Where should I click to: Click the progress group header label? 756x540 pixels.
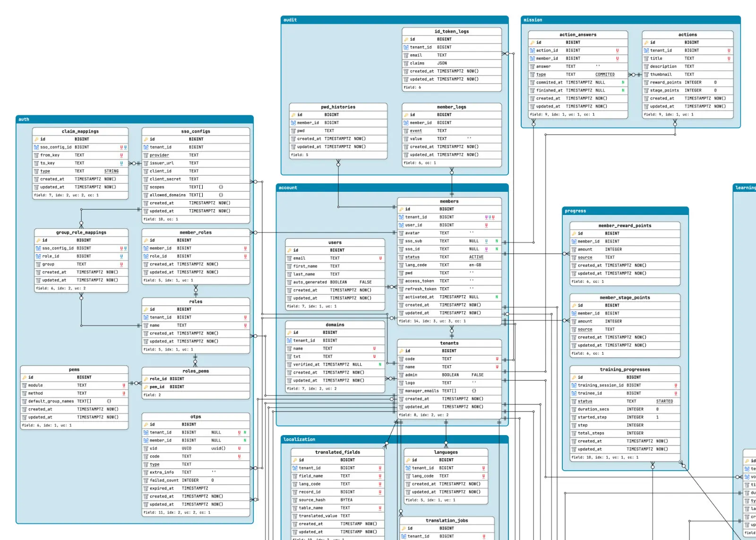pos(575,211)
